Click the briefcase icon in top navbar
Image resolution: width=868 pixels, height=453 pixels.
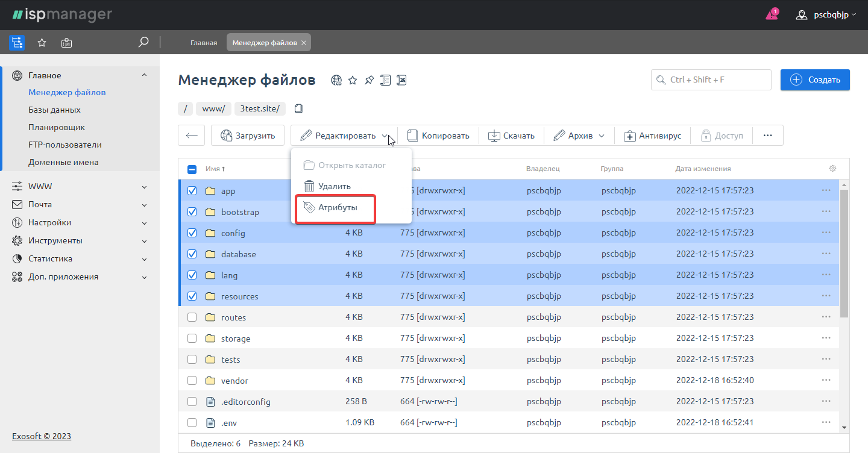click(66, 42)
